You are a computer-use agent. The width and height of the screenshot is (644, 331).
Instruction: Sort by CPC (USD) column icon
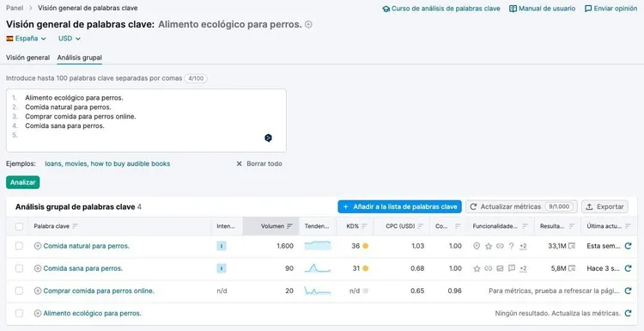(420, 226)
